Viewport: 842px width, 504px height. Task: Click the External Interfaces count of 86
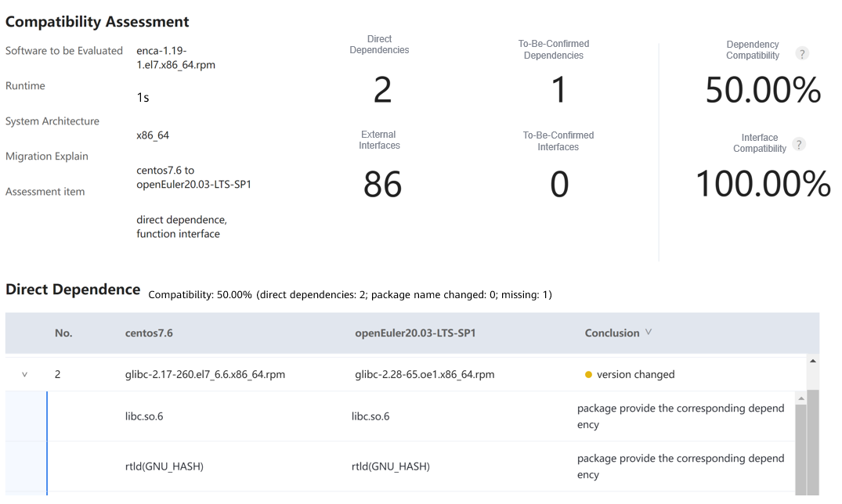[x=382, y=185]
